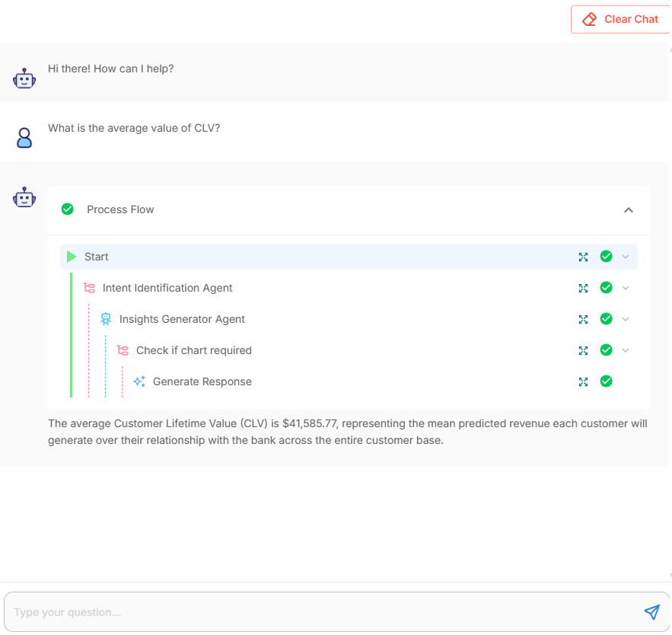Click the green checkmark next to Process Flow
The width and height of the screenshot is (672, 635).
pos(68,209)
